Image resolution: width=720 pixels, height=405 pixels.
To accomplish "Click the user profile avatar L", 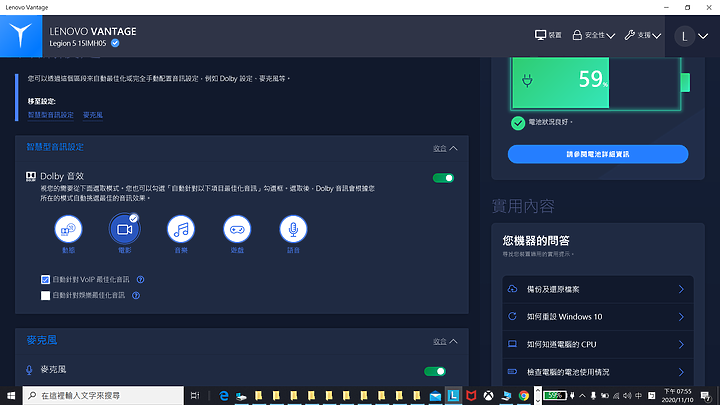I will point(684,36).
